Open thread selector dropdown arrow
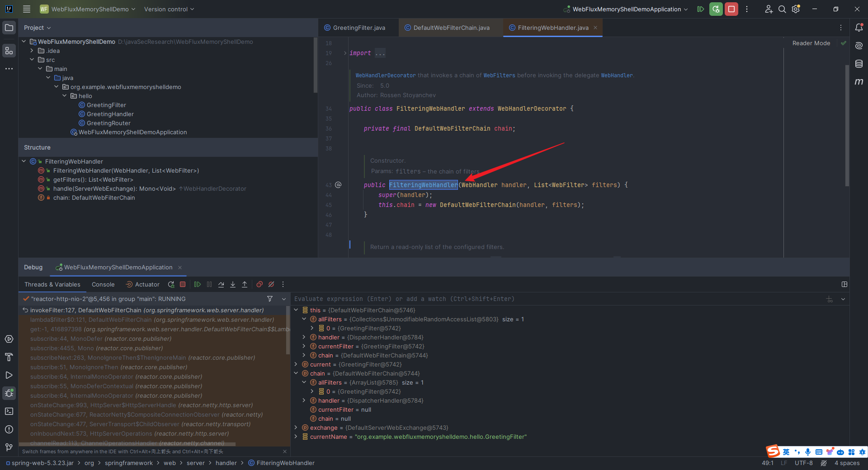Viewport: 868px width, 470px height. 284,299
